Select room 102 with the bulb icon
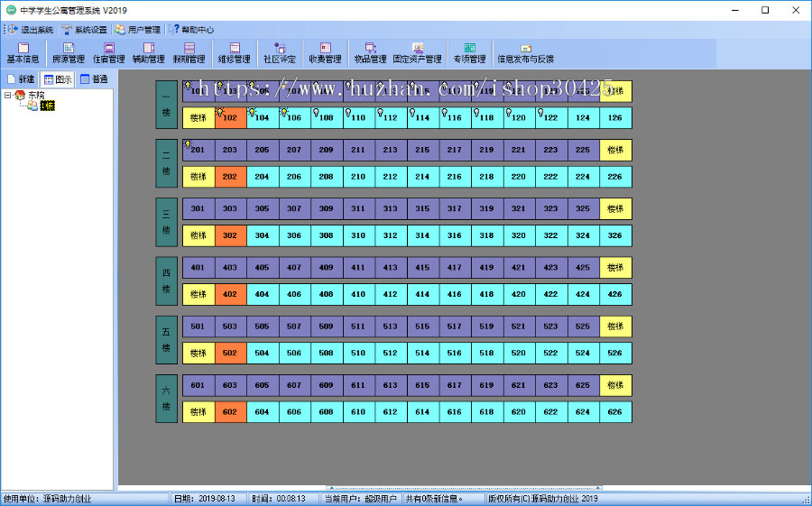This screenshot has width=812, height=506. (230, 118)
